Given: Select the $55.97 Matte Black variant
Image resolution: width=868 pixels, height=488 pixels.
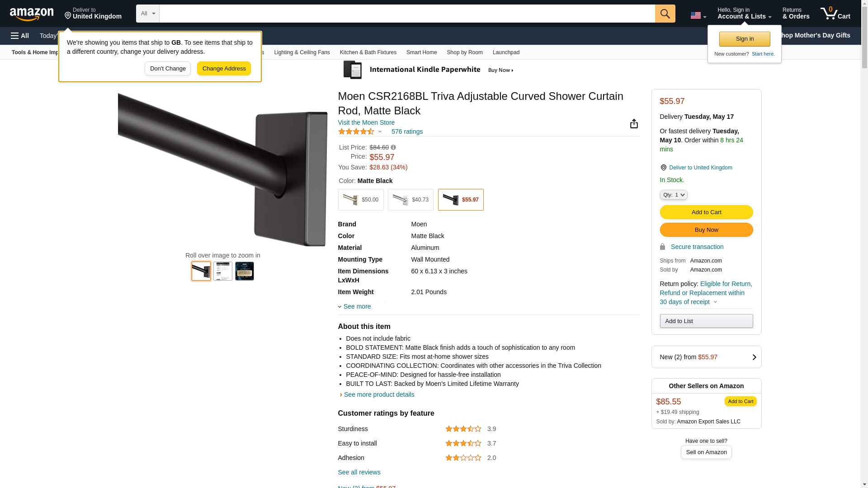Looking at the screenshot, I should point(461,200).
